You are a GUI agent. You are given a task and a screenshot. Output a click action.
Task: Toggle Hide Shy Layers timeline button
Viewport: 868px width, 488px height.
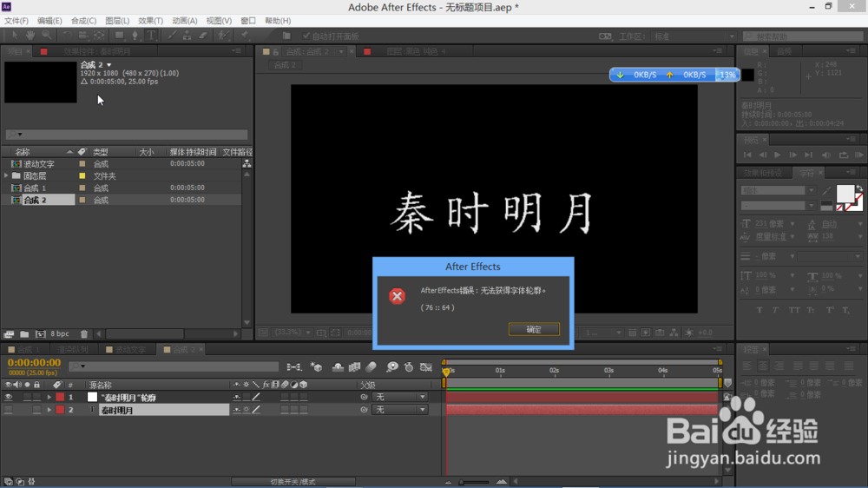(338, 366)
